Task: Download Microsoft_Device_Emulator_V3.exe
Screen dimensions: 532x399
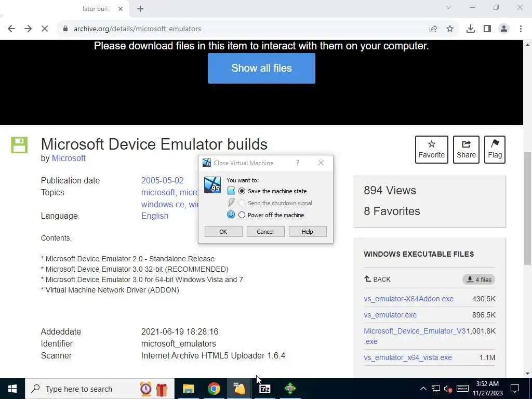Action: coord(415,336)
